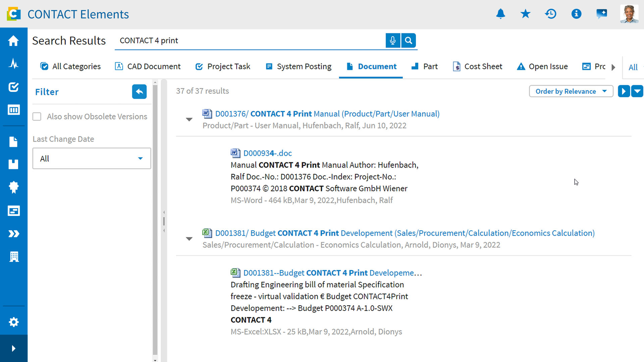Open D001381--Budget file link
644x362 pixels.
[x=333, y=273]
